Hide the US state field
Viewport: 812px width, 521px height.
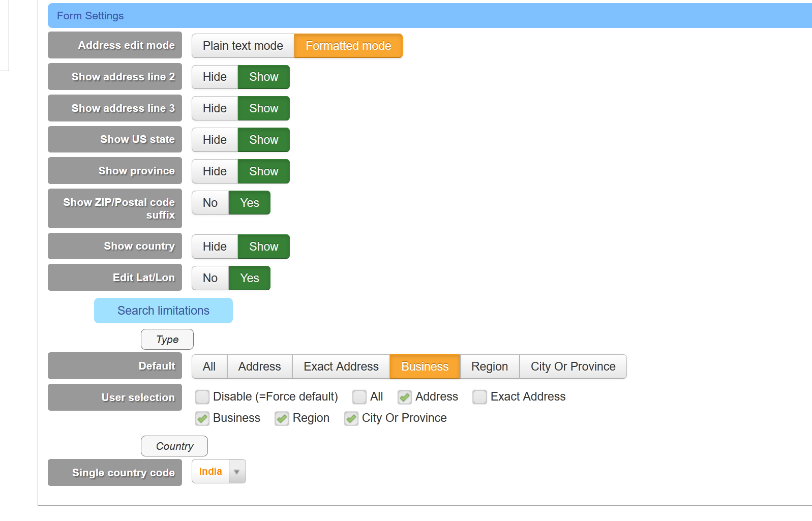click(215, 140)
